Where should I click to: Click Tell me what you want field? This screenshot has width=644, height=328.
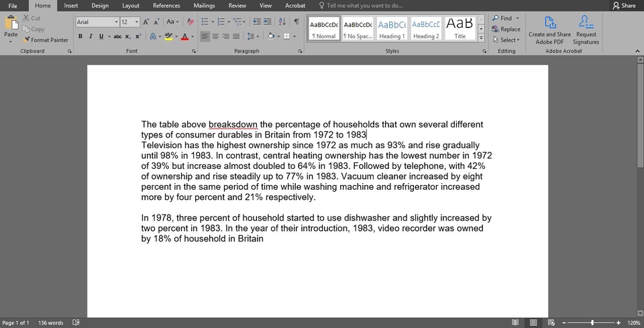[361, 6]
